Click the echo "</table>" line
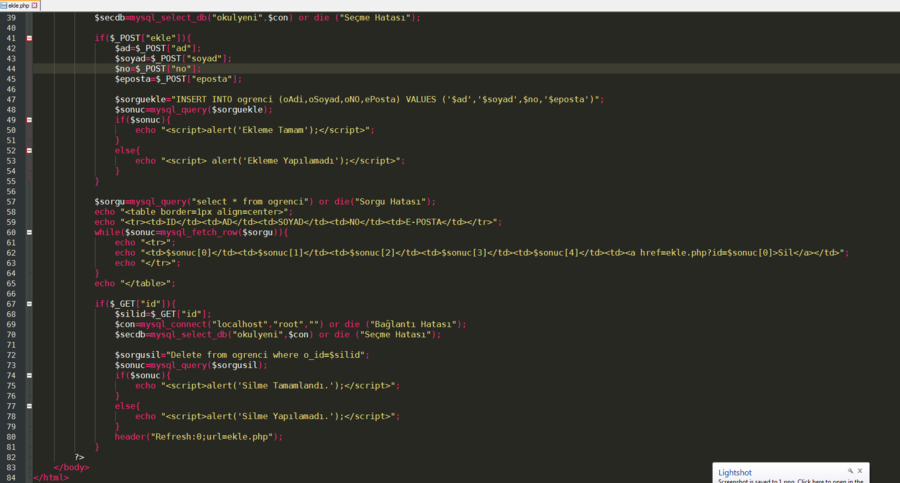The image size is (900, 483). pyautogui.click(x=135, y=284)
